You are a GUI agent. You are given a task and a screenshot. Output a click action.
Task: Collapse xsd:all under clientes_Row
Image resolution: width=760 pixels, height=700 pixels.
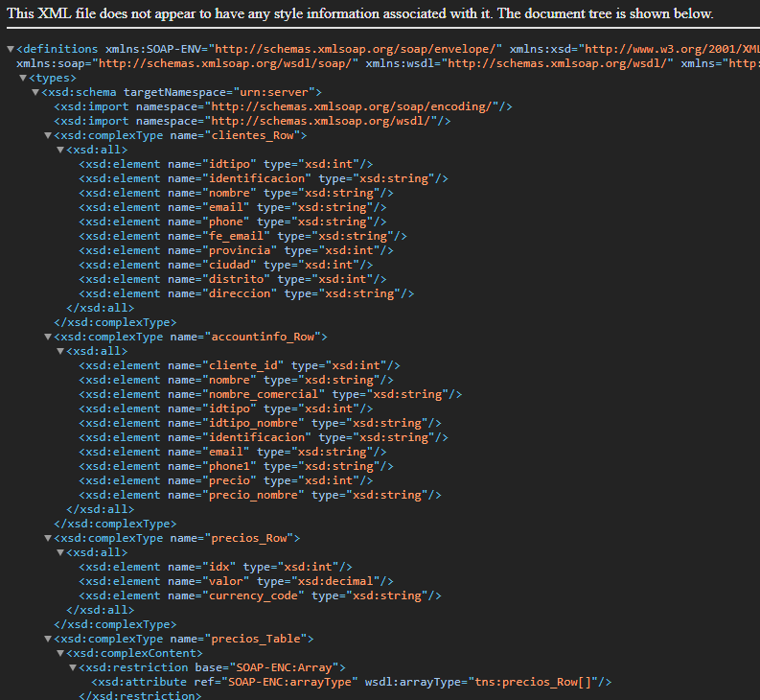point(60,150)
